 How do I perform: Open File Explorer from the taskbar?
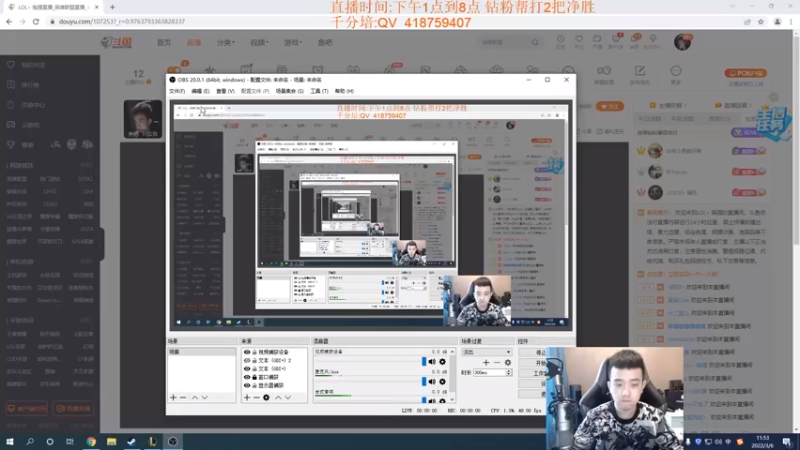[x=111, y=442]
